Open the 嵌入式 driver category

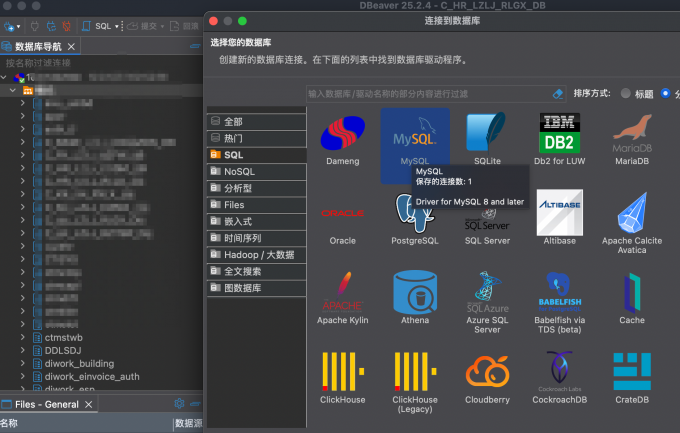pyautogui.click(x=257, y=221)
